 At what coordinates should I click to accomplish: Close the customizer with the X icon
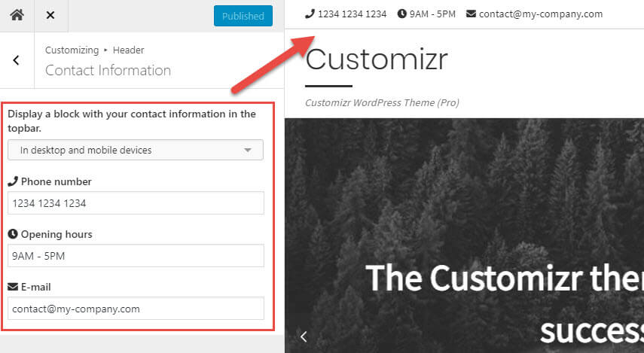click(x=50, y=15)
